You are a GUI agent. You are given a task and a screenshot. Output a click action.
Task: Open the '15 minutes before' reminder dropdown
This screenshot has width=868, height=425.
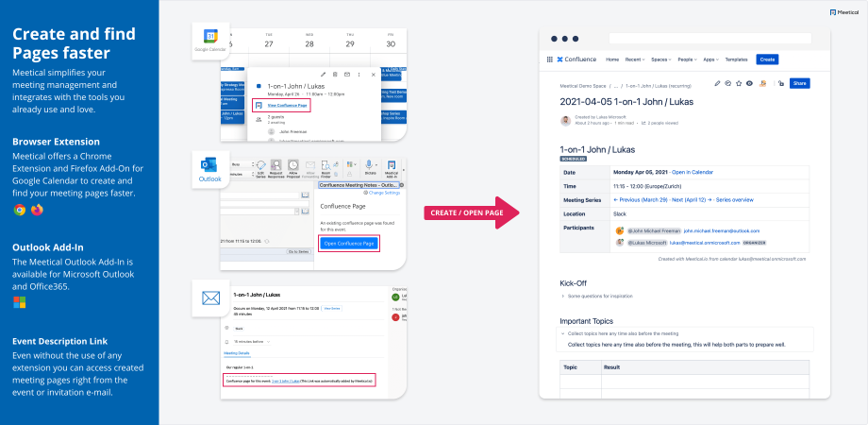251,342
